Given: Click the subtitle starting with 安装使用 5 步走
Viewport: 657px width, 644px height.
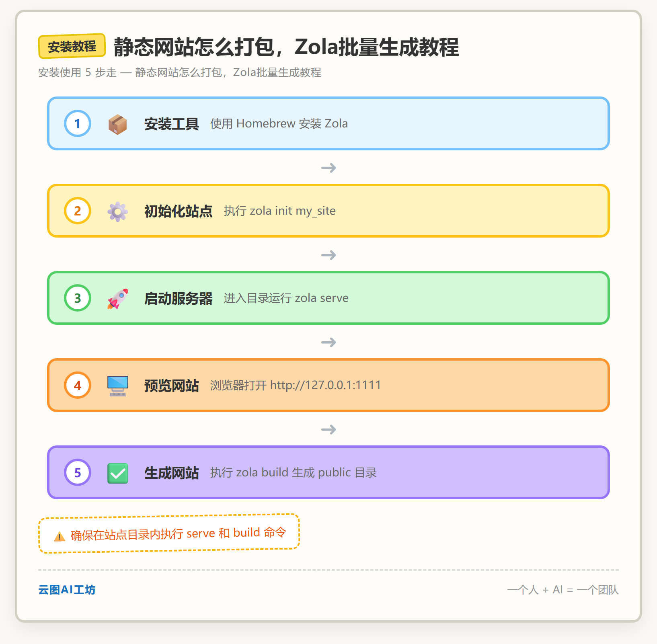Looking at the screenshot, I should point(180,72).
